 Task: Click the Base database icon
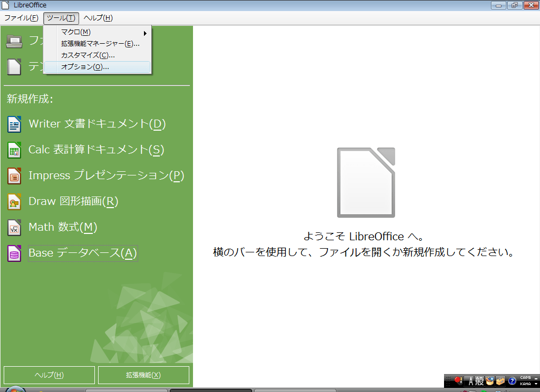14,253
